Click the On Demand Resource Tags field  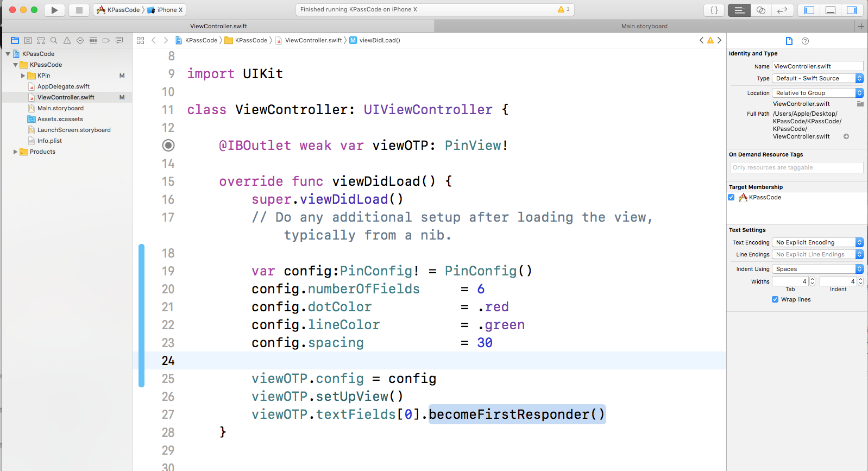coord(797,167)
